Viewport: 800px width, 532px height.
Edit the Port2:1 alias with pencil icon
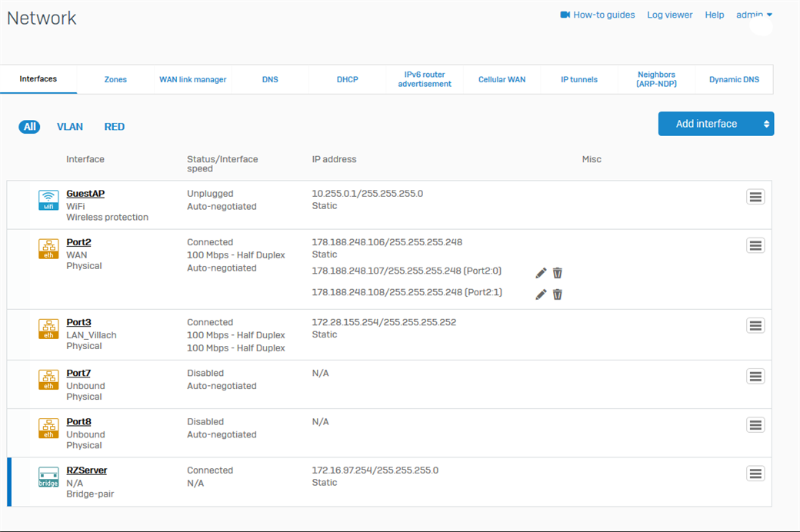(x=541, y=294)
